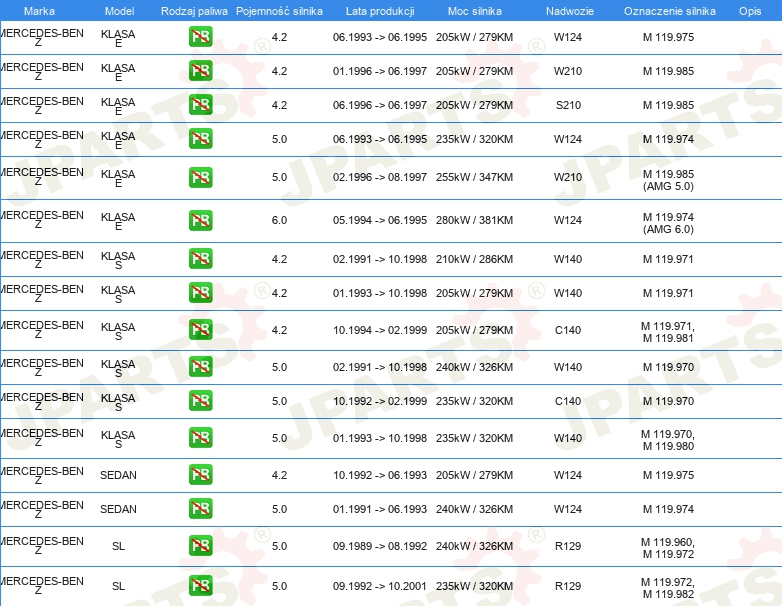Click C140 in the 235kW / 320KM row
The image size is (782, 606).
[x=568, y=402]
